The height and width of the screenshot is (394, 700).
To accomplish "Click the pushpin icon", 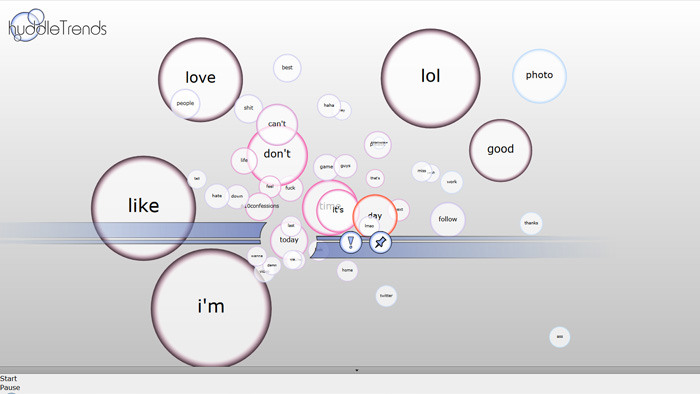I will pyautogui.click(x=380, y=242).
